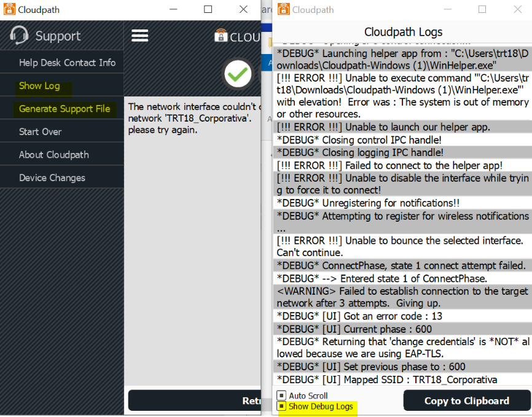
Task: Select log line 'Launching helper app from'
Action: pos(402,59)
